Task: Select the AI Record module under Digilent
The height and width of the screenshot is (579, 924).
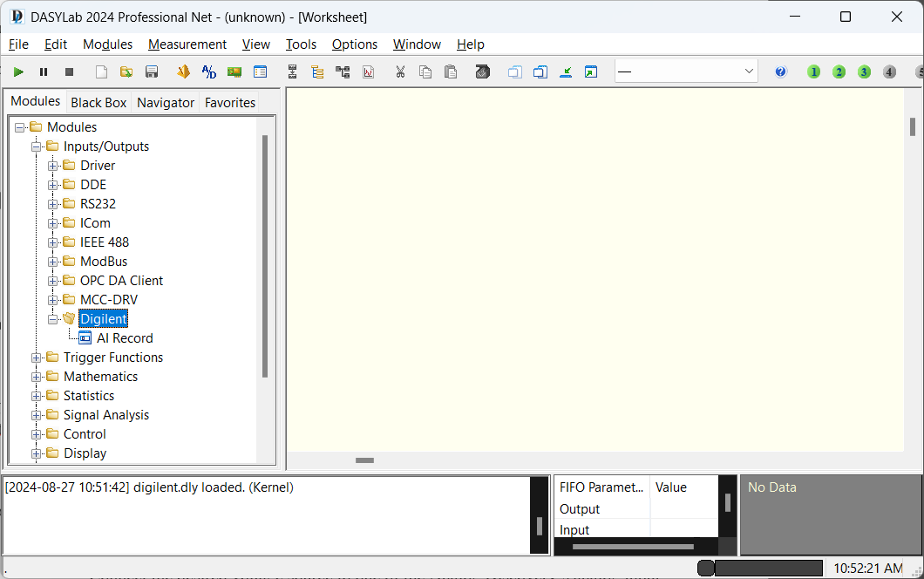Action: [x=125, y=337]
